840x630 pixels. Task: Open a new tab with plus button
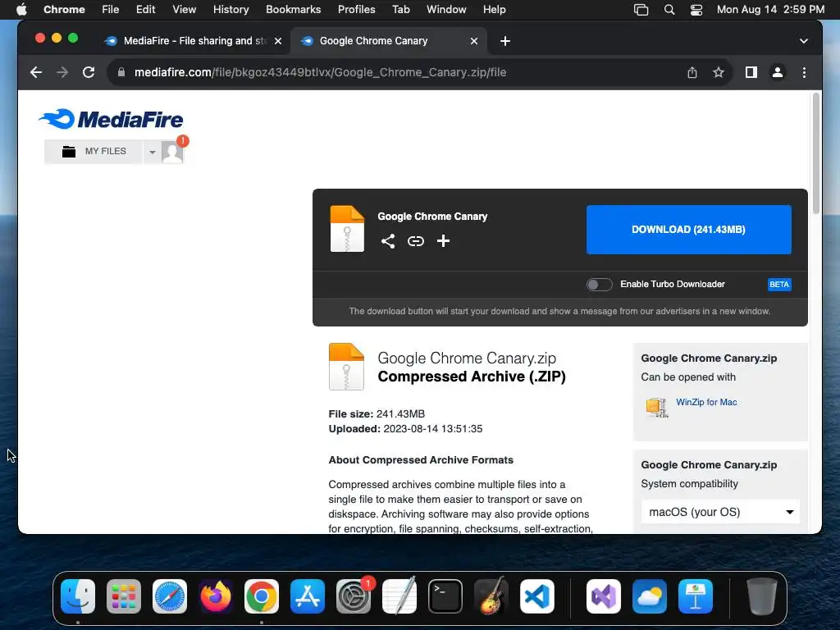504,41
